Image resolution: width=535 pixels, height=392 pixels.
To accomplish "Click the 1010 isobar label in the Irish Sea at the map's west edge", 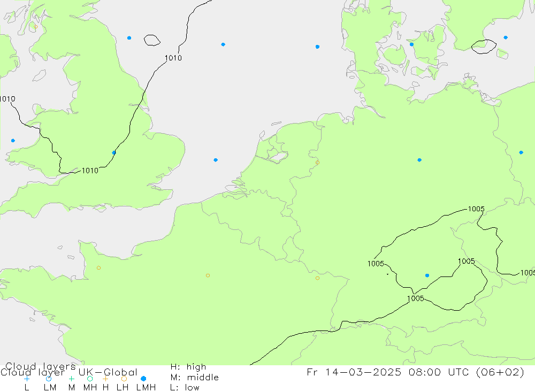I will click(x=7, y=99).
